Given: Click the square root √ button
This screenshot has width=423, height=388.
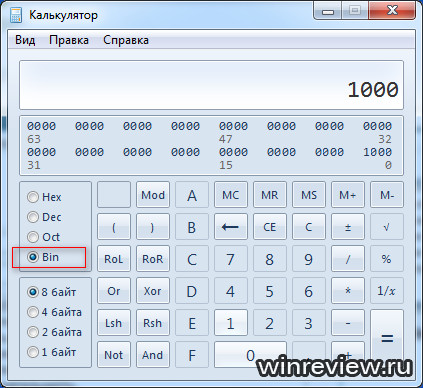Looking at the screenshot, I should pyautogui.click(x=387, y=227).
